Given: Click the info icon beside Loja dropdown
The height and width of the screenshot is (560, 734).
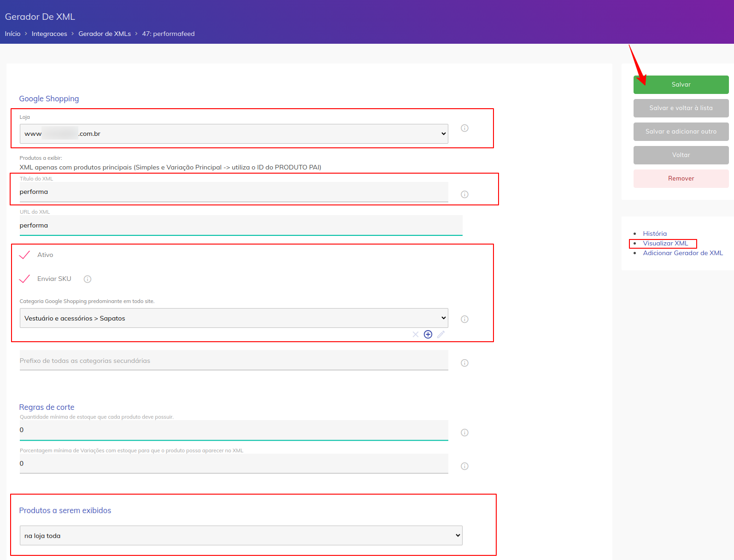Looking at the screenshot, I should point(464,128).
